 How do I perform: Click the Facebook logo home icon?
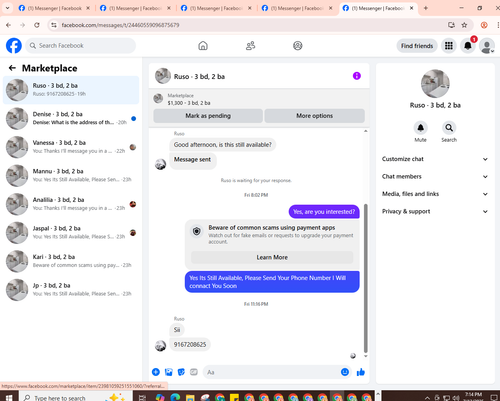tap(14, 46)
